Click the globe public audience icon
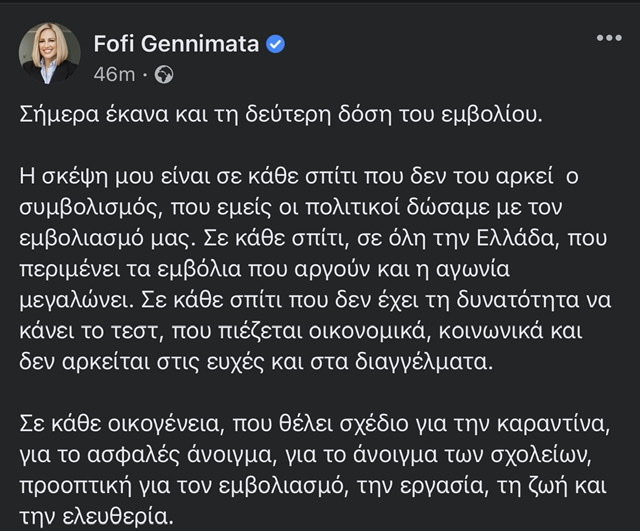 (165, 74)
